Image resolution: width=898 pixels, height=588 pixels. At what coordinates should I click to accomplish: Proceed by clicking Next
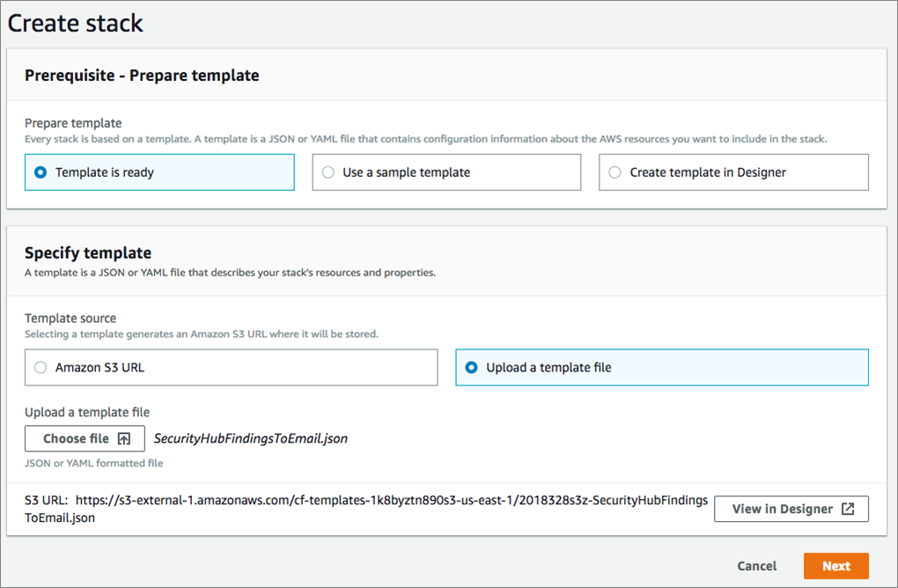[835, 566]
